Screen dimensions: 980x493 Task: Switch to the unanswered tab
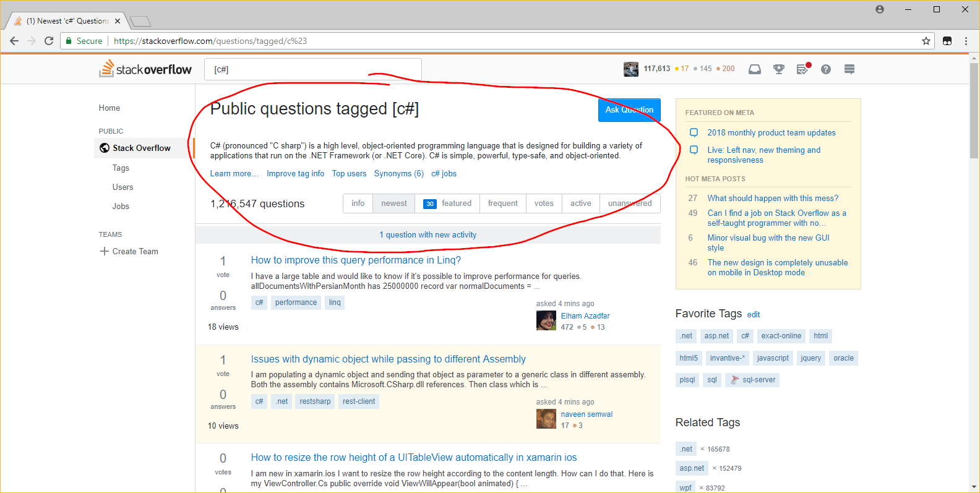coord(630,204)
